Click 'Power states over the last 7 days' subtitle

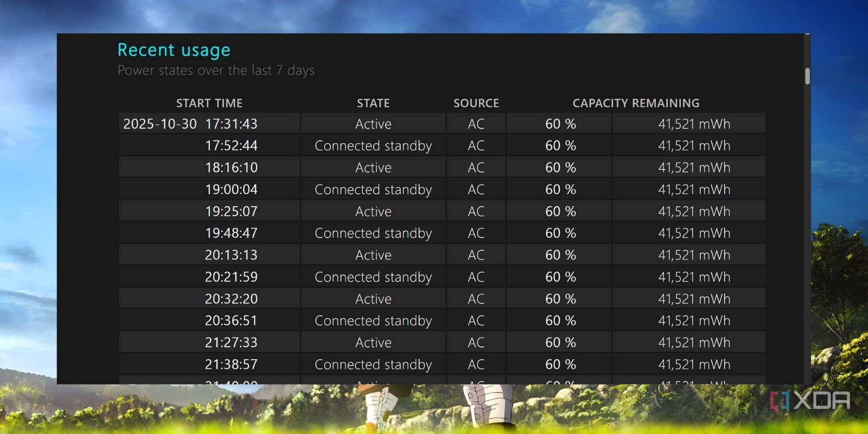[x=216, y=71]
